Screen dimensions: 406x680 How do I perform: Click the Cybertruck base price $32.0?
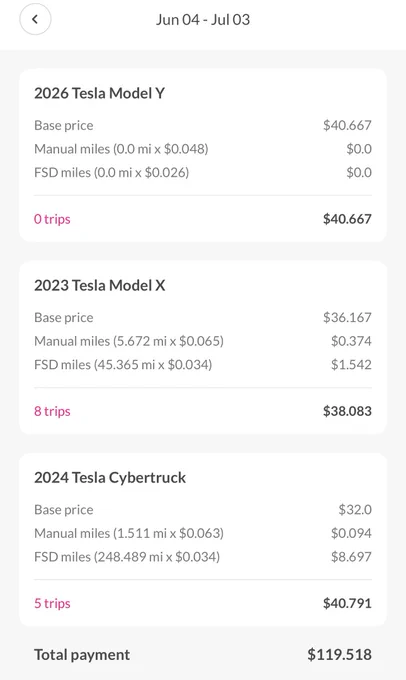355,510
